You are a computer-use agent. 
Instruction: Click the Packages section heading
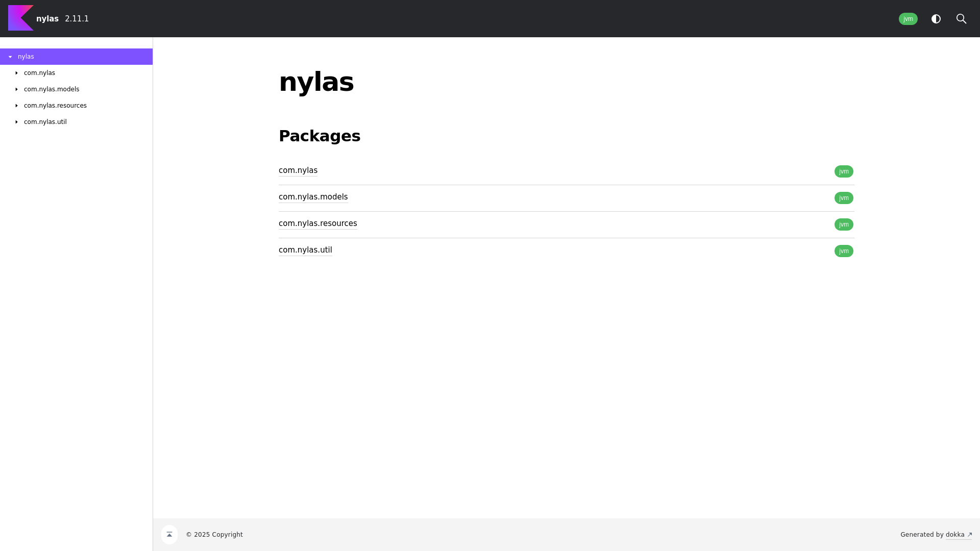320,136
